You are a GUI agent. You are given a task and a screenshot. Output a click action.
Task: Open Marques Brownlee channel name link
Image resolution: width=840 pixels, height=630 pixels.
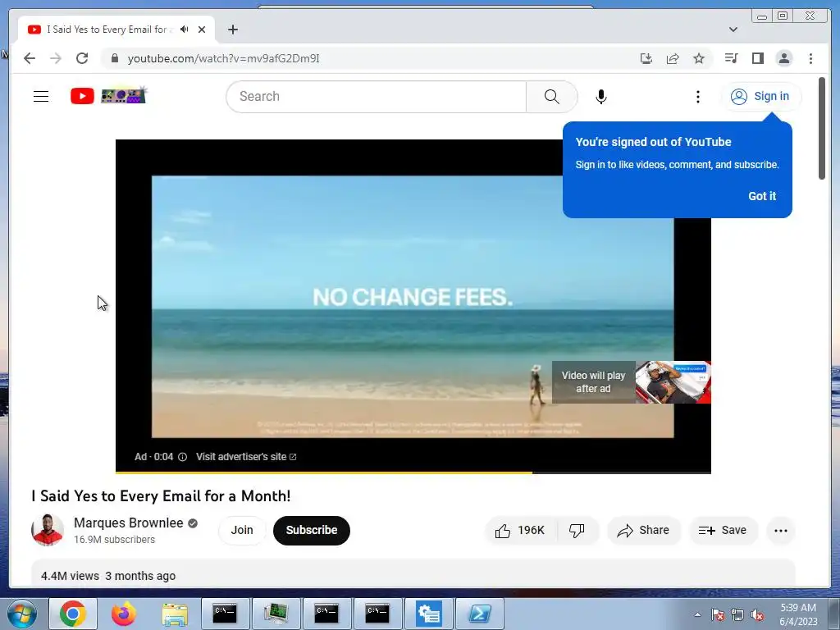click(129, 523)
